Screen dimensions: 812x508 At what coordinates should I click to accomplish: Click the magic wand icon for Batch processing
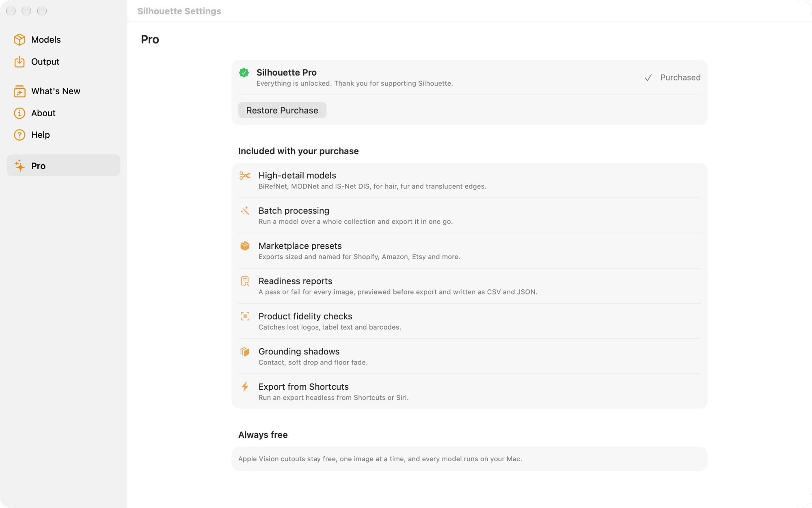(x=245, y=211)
